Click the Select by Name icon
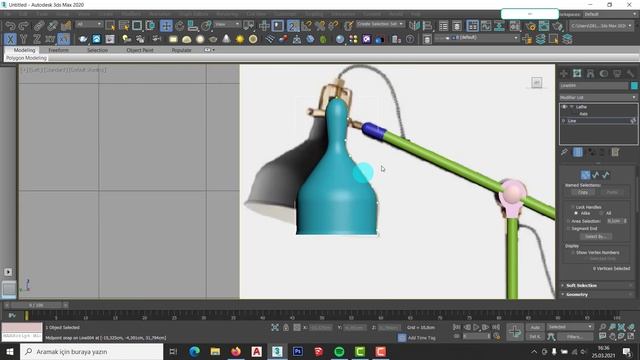 pos(124,25)
